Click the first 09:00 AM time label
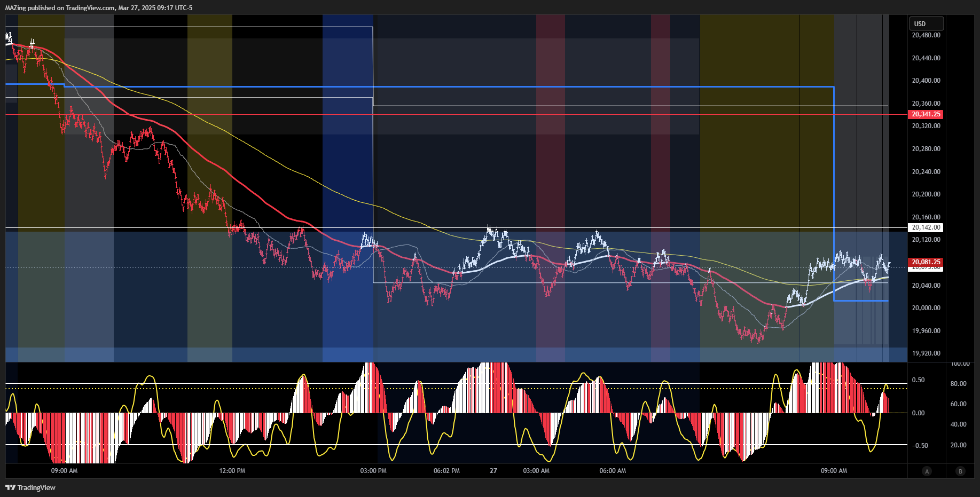 (x=64, y=471)
